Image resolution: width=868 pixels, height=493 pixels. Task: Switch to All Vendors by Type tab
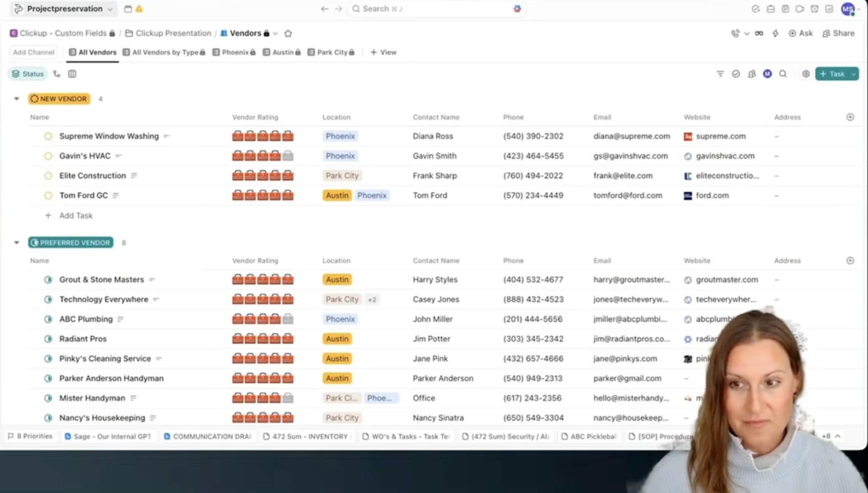165,53
